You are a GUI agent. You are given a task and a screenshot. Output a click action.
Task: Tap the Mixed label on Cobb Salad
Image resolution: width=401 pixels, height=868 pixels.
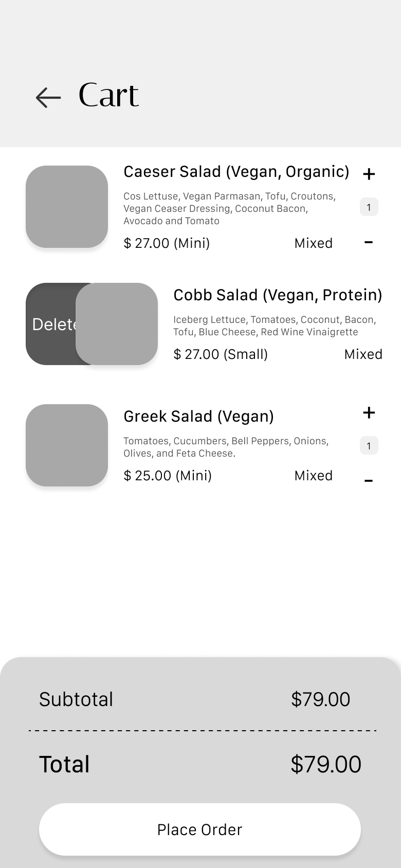tap(363, 354)
